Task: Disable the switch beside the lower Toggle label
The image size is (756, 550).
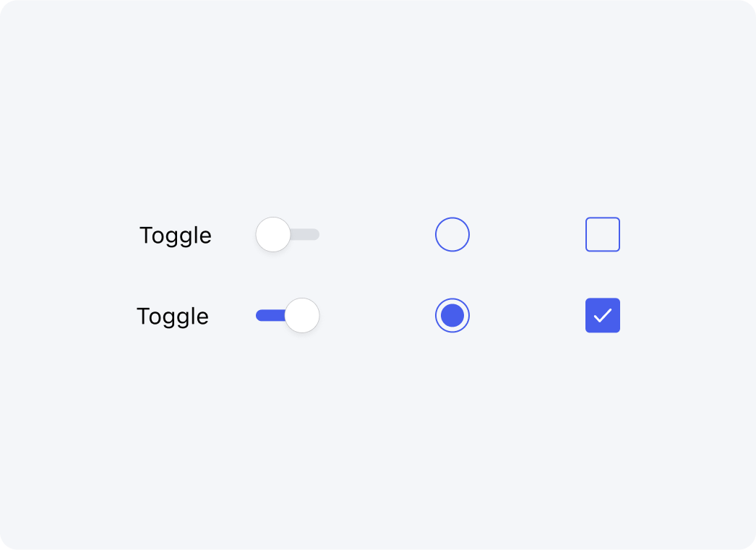Action: pyautogui.click(x=288, y=315)
